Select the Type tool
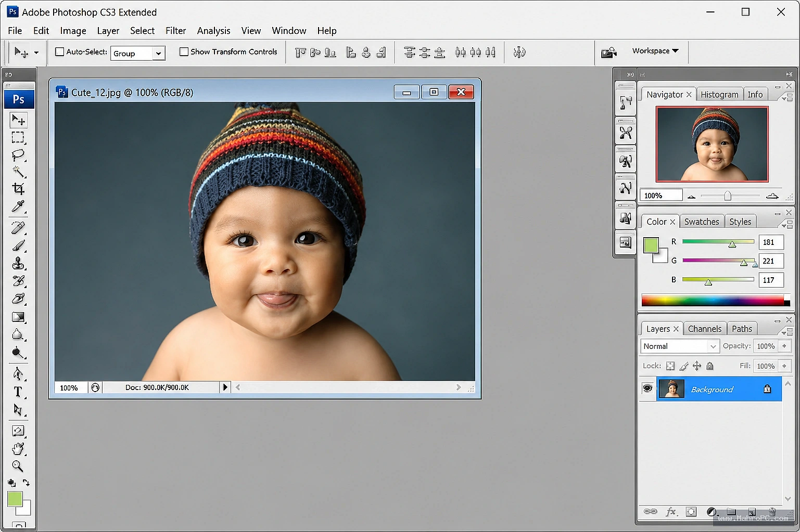The height and width of the screenshot is (532, 800). coord(18,392)
